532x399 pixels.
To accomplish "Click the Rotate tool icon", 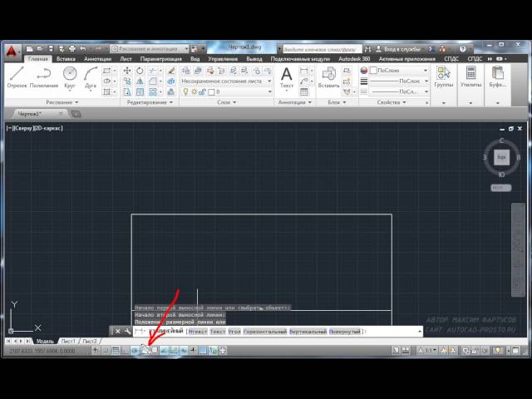I will click(140, 71).
